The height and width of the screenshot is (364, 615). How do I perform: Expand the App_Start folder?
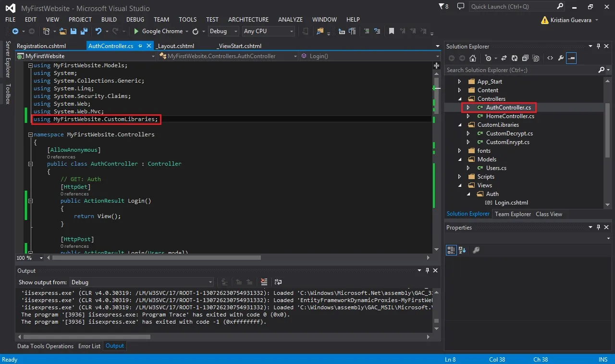(x=459, y=82)
